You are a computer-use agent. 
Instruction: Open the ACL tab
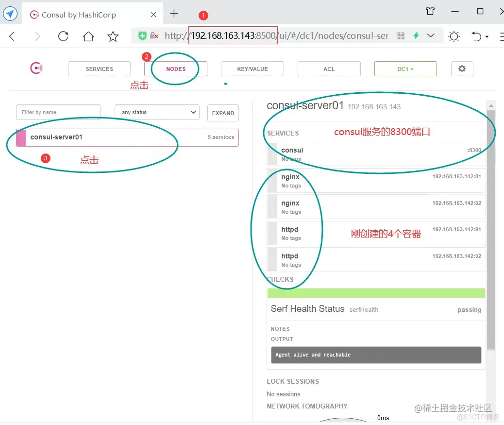point(329,69)
